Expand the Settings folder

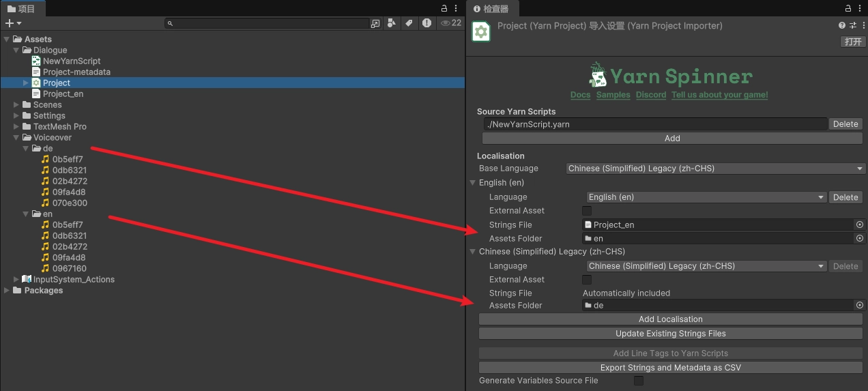tap(16, 115)
